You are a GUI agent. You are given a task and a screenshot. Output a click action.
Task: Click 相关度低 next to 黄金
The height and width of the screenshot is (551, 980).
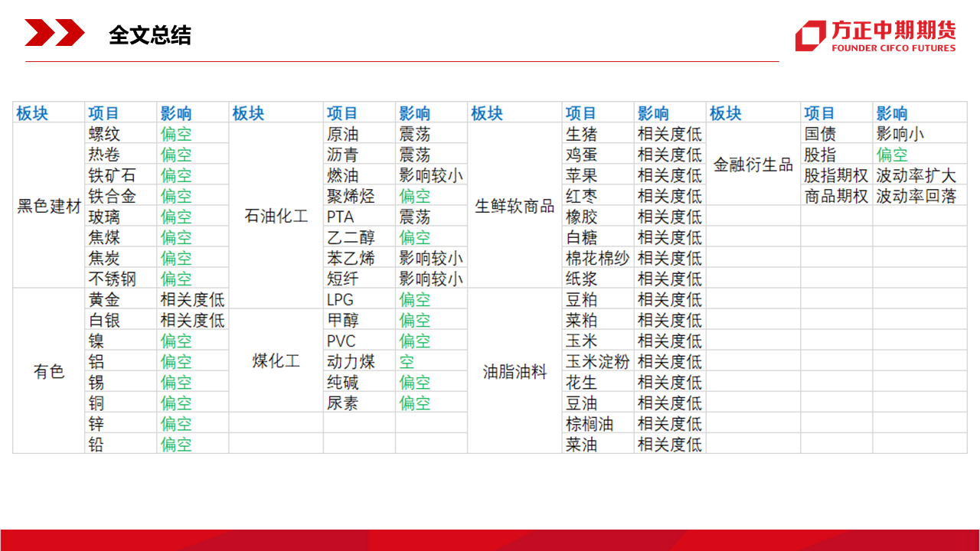192,299
